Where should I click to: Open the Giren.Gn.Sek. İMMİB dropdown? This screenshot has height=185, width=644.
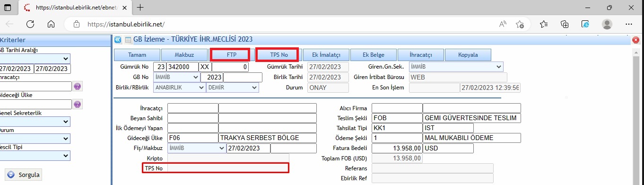pos(456,67)
